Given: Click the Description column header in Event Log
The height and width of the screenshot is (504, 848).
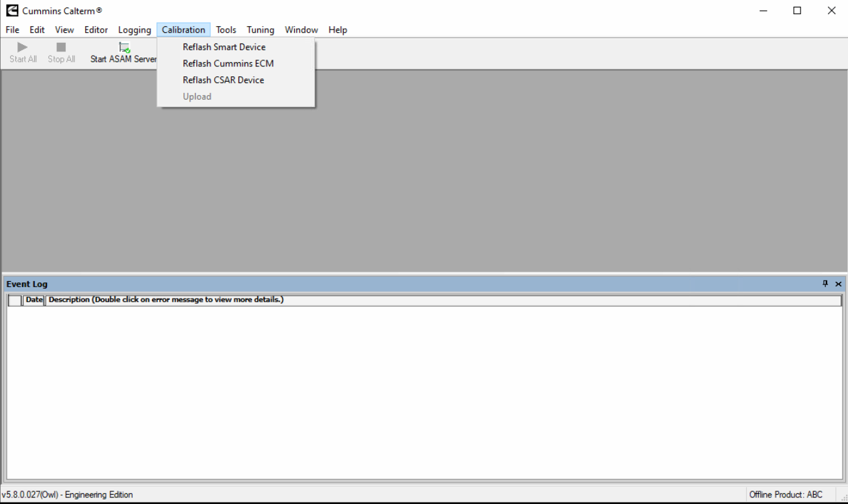Looking at the screenshot, I should pyautogui.click(x=443, y=300).
